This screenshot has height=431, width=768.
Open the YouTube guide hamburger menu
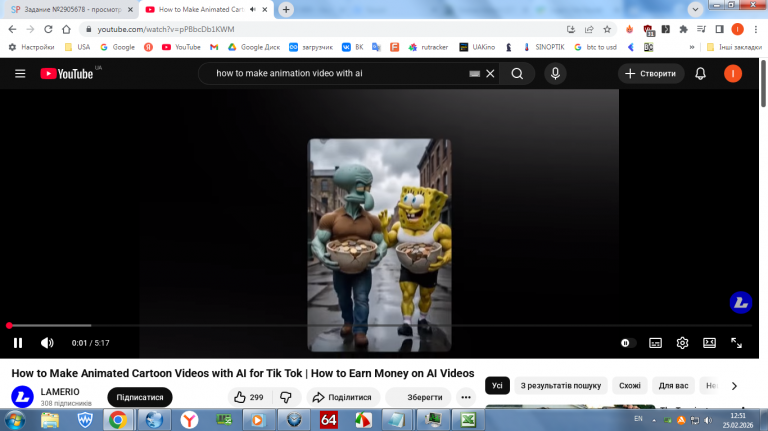point(20,73)
